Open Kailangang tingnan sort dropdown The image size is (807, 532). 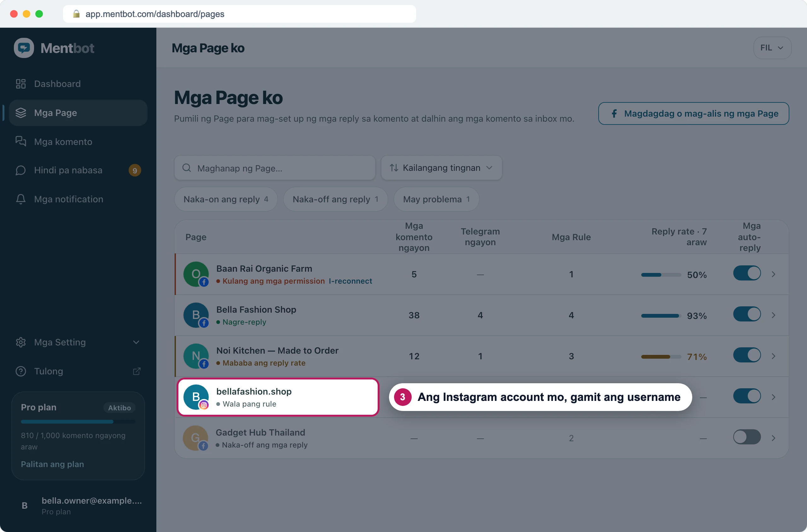(441, 168)
